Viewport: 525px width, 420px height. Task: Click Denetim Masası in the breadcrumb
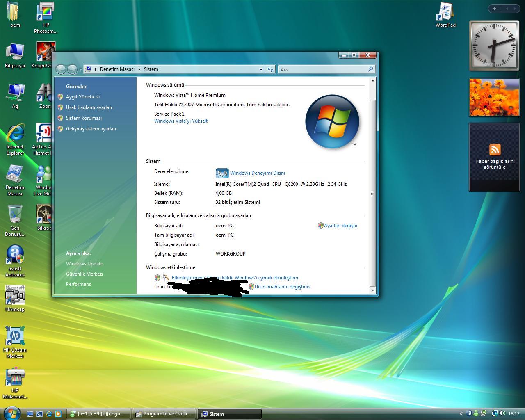point(117,69)
